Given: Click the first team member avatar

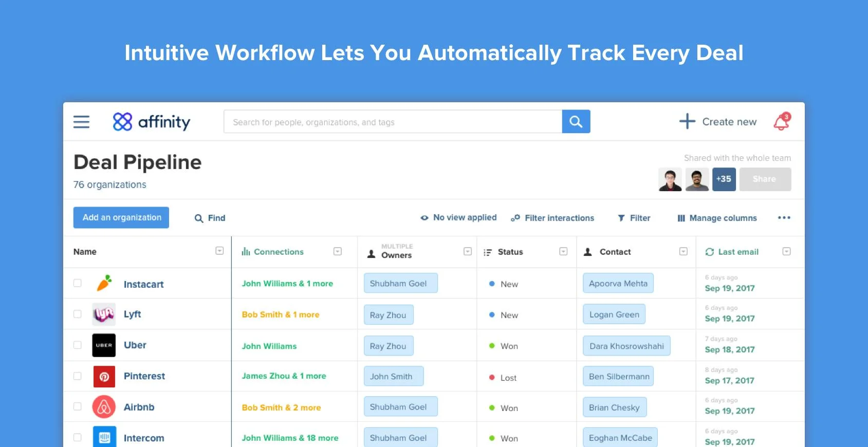Looking at the screenshot, I should pos(670,179).
